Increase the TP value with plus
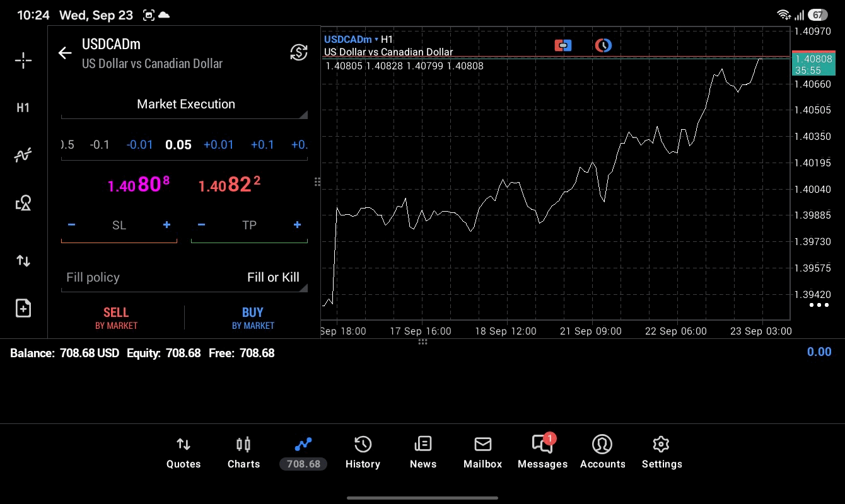The width and height of the screenshot is (845, 504). point(297,225)
